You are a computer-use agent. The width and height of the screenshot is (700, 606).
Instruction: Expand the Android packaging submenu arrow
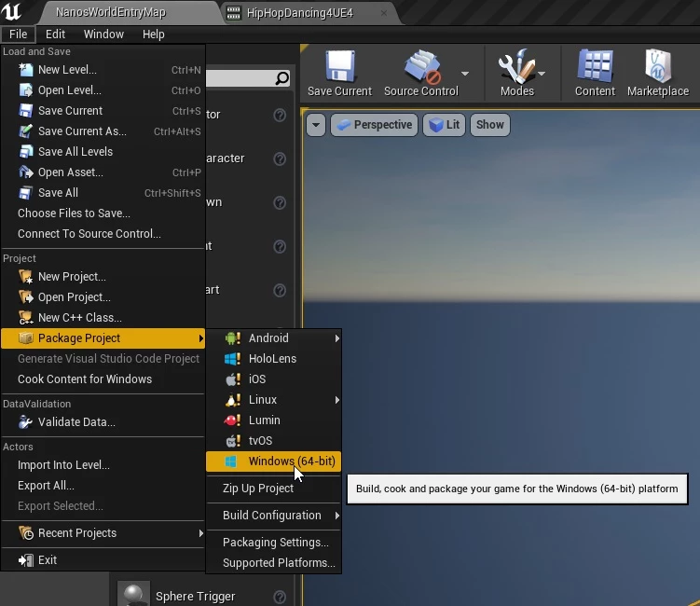click(337, 338)
